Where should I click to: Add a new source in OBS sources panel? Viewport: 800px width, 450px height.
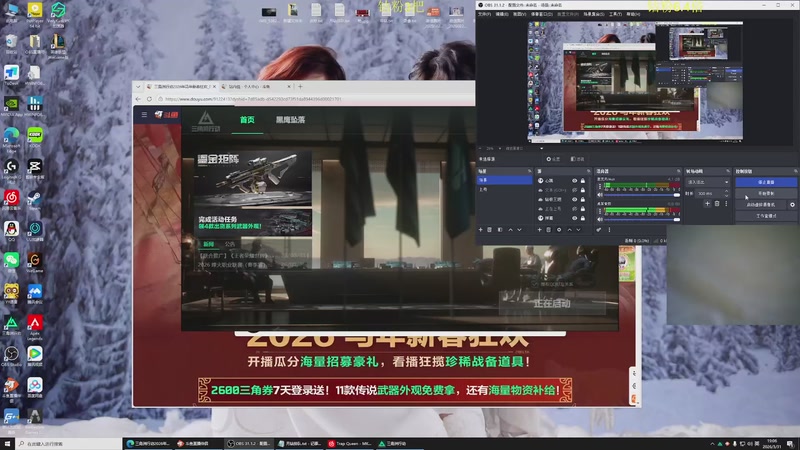pos(539,230)
